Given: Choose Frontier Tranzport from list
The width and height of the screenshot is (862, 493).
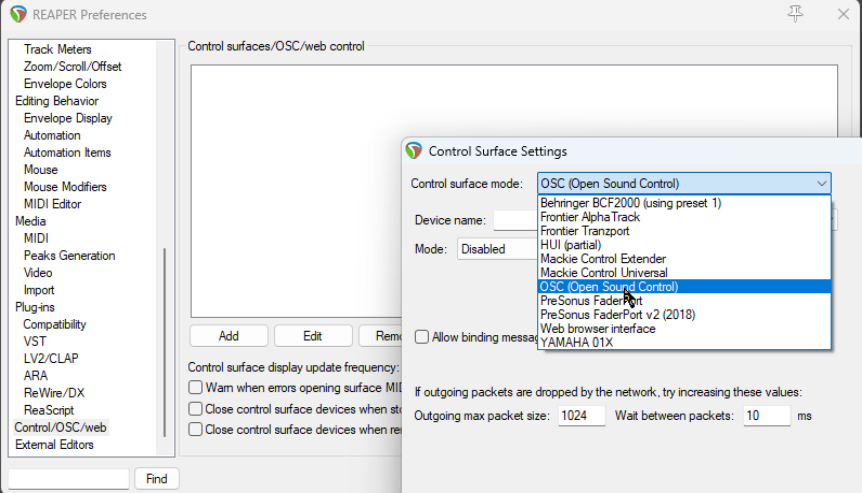Looking at the screenshot, I should pos(684,231).
